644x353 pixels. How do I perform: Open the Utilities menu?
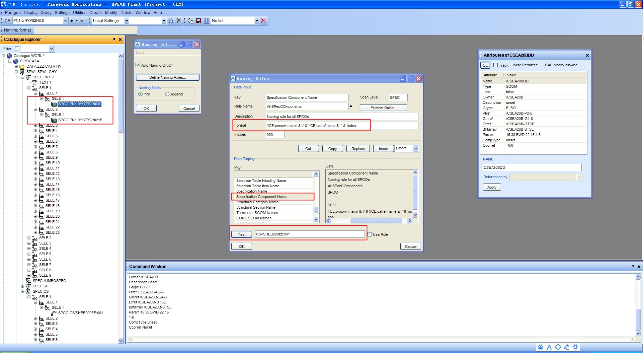80,13
